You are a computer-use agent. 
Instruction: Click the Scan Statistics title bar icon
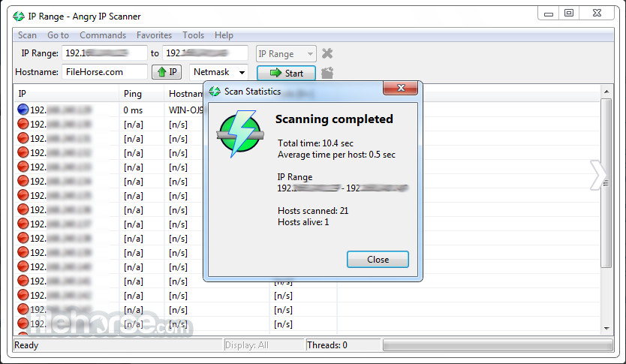(x=215, y=92)
